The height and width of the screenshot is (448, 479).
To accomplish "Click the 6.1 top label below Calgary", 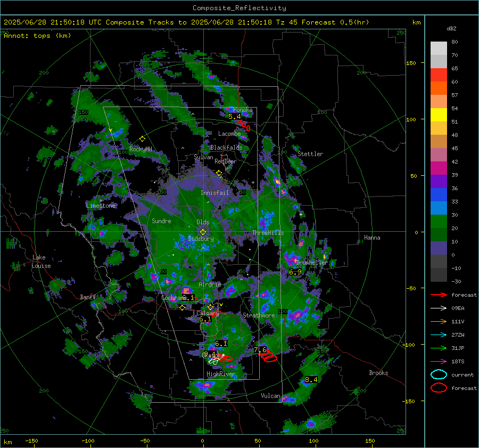I will (205, 319).
